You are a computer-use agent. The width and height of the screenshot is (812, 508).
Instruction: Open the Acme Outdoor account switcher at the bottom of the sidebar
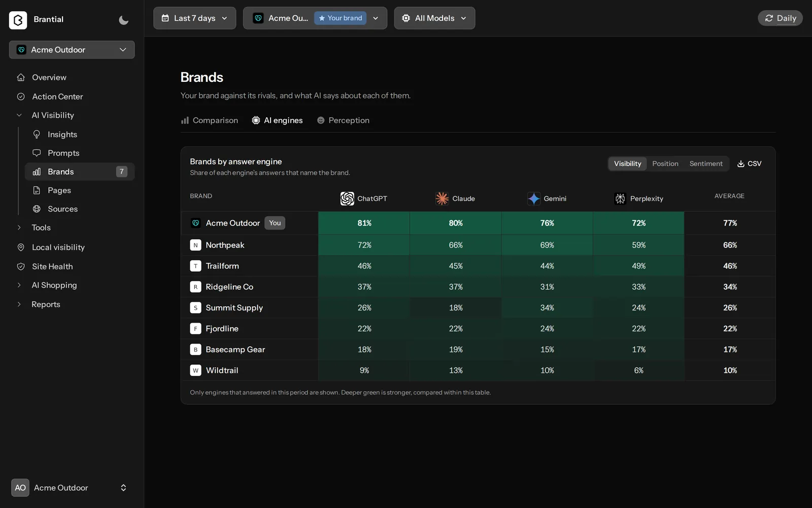click(x=70, y=488)
